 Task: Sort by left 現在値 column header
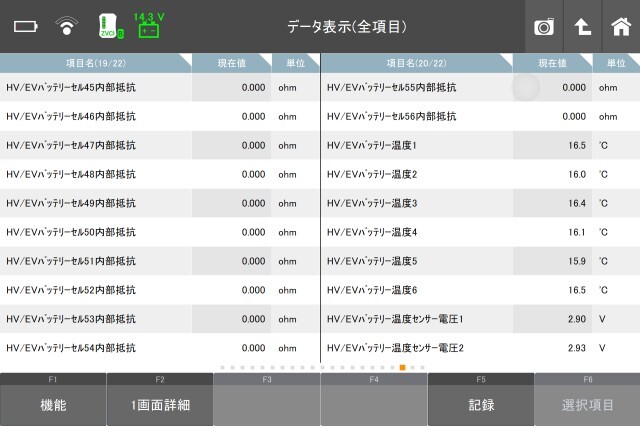click(231, 63)
